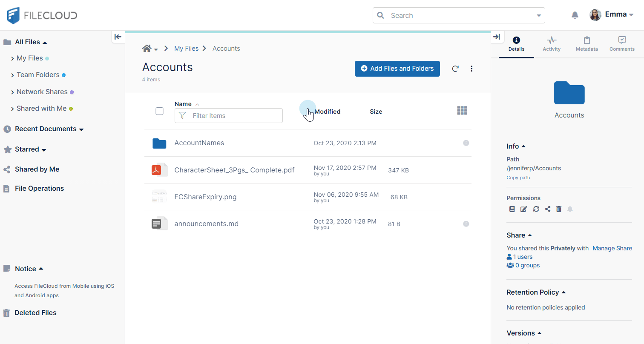
Task: Click the Filter Items input field
Action: pos(234,116)
